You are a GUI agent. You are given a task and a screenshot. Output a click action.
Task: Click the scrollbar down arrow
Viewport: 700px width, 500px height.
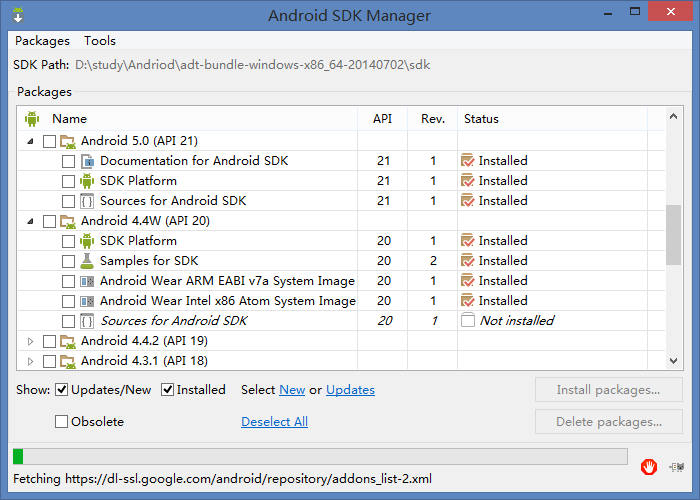(673, 360)
